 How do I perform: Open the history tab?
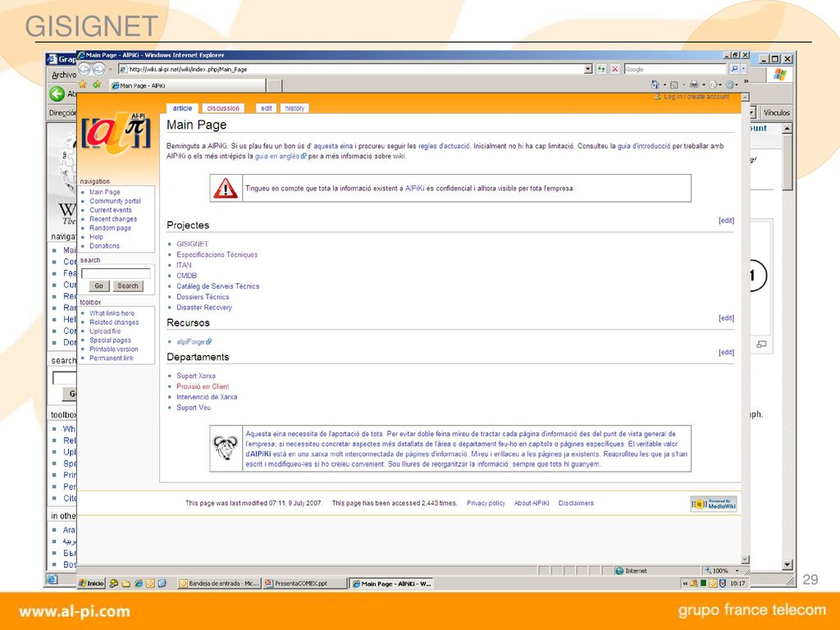[x=294, y=108]
